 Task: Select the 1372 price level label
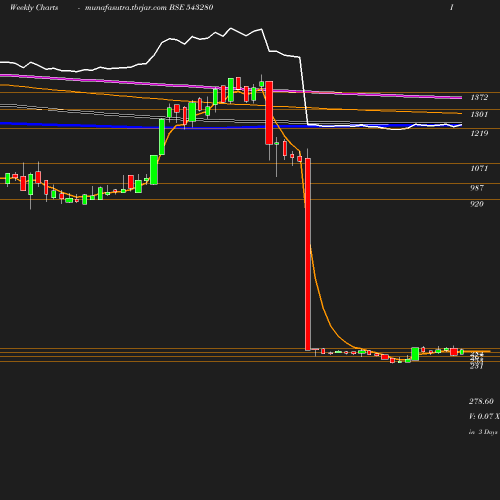(x=479, y=97)
